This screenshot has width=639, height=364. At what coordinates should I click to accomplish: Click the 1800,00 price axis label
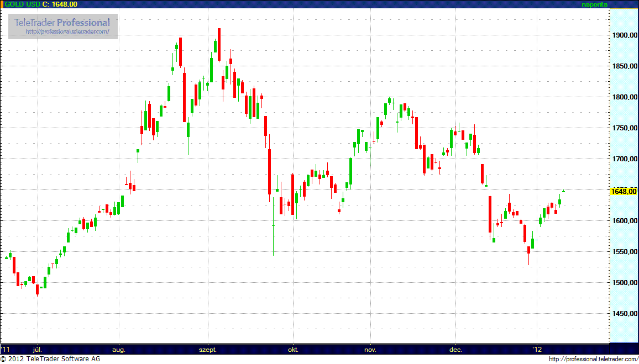tap(624, 97)
